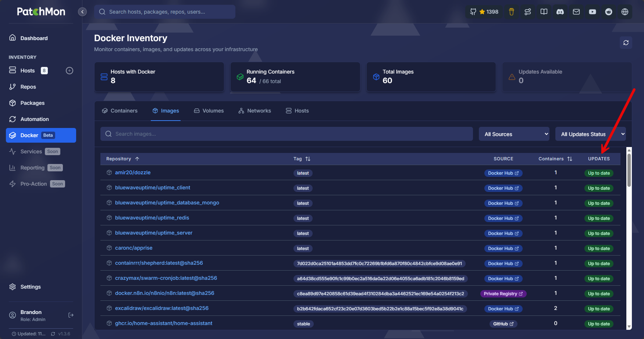Image resolution: width=644 pixels, height=339 pixels.
Task: Click the scrollbar down arrow of the table
Action: pyautogui.click(x=629, y=326)
